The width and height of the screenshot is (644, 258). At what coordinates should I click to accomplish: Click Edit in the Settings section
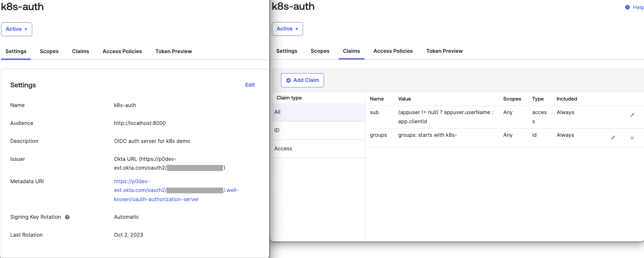coord(250,85)
